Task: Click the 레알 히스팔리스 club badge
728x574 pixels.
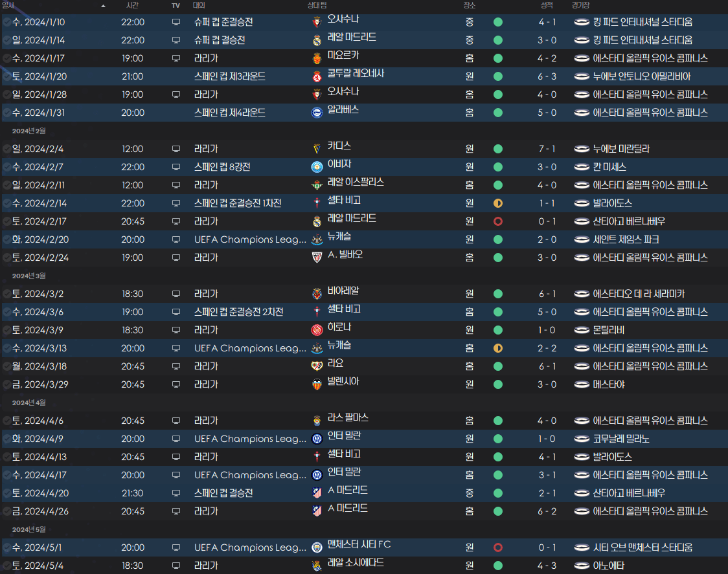Action: (317, 185)
